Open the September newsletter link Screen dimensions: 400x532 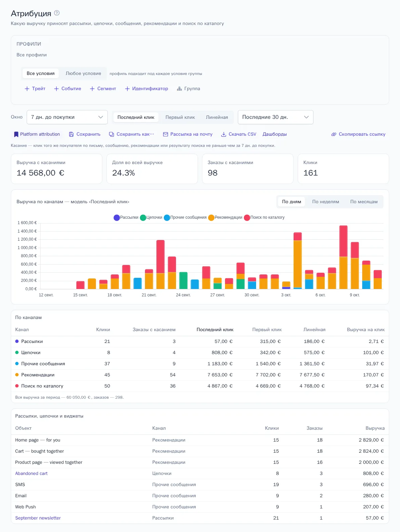pos(38,518)
